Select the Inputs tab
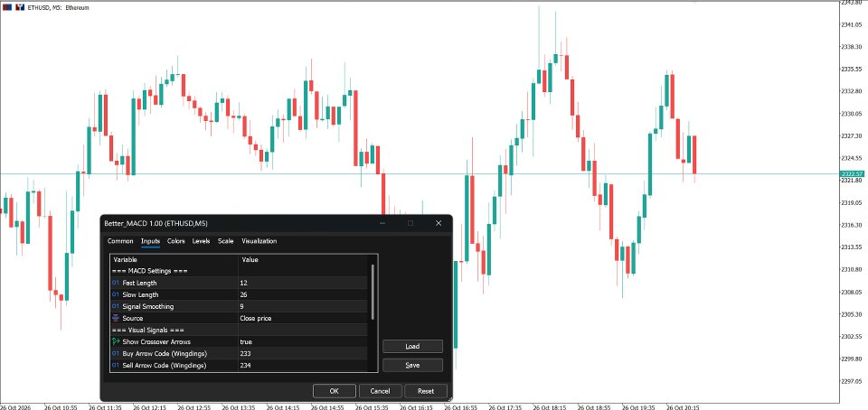The height and width of the screenshot is (410, 868). [151, 241]
